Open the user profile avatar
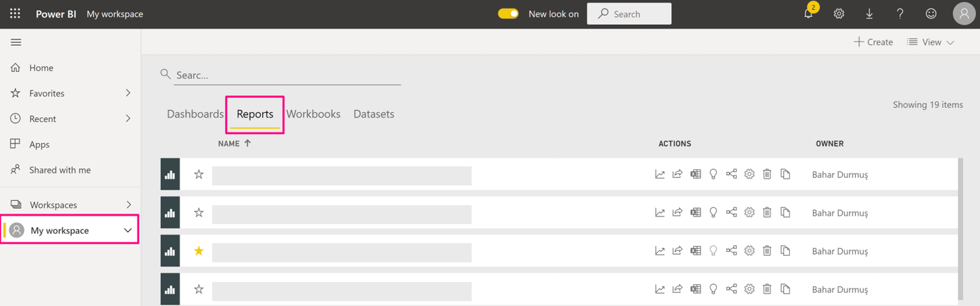This screenshot has width=980, height=306. pyautogui.click(x=964, y=13)
